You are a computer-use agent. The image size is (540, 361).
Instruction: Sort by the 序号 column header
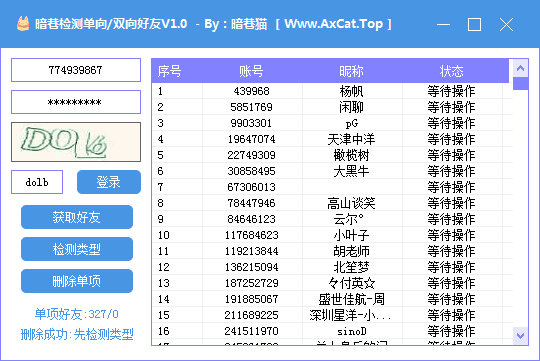177,71
